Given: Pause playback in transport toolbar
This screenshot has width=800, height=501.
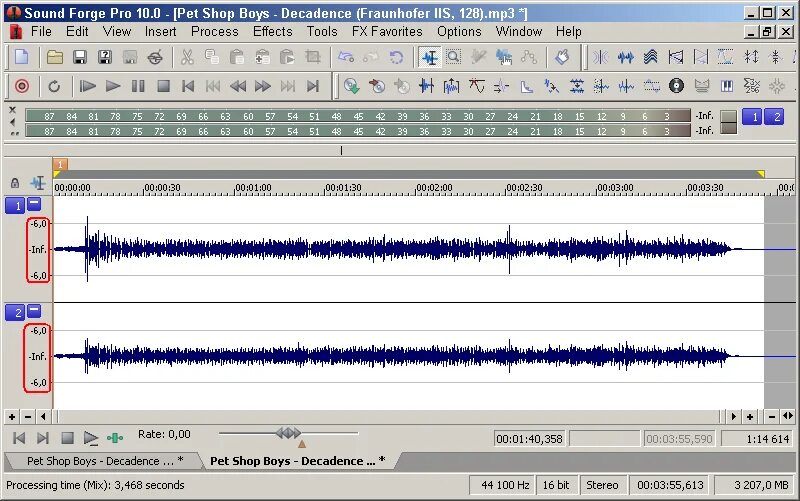Looking at the screenshot, I should coord(138,86).
